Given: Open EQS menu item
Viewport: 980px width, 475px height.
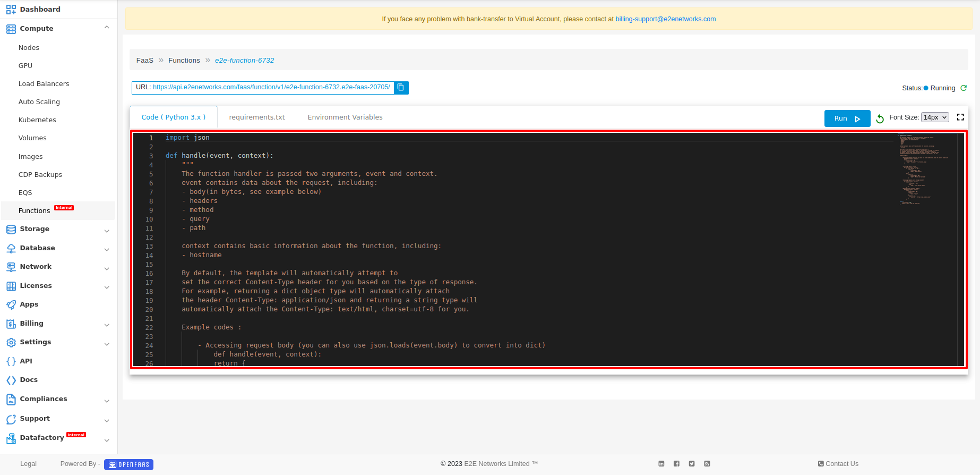Looking at the screenshot, I should tap(25, 193).
